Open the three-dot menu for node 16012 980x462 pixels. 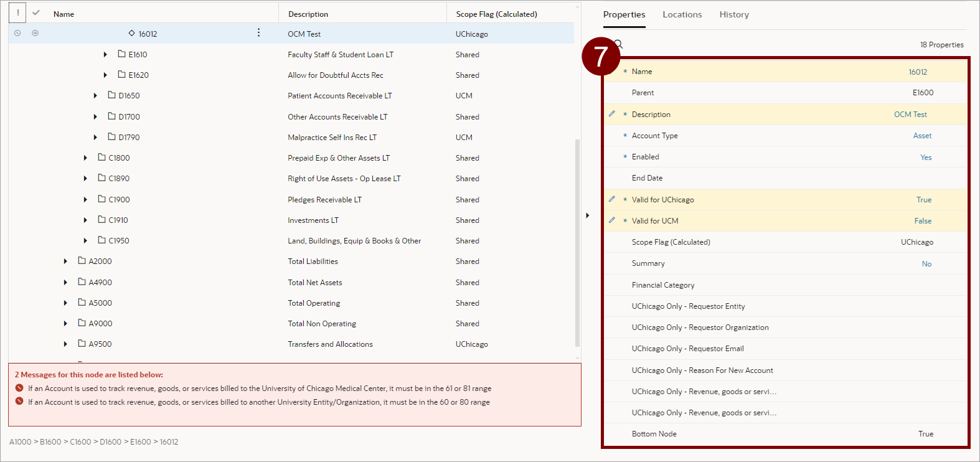(x=258, y=33)
